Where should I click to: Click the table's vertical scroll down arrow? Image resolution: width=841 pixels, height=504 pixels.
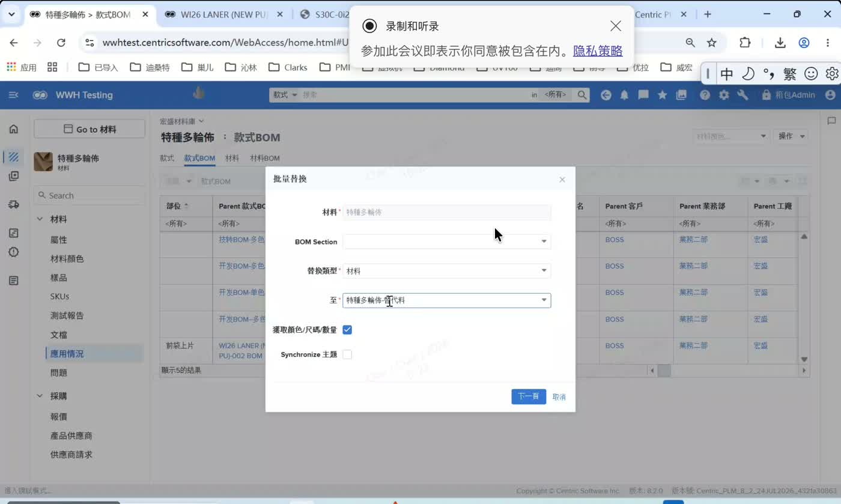coord(804,359)
